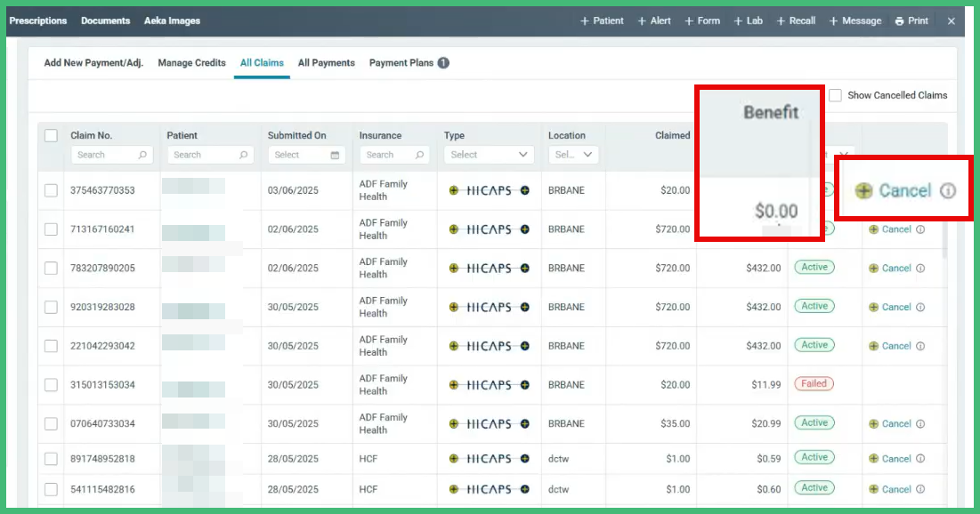
Task: Toggle Show Cancelled Claims checkbox
Action: click(x=835, y=95)
